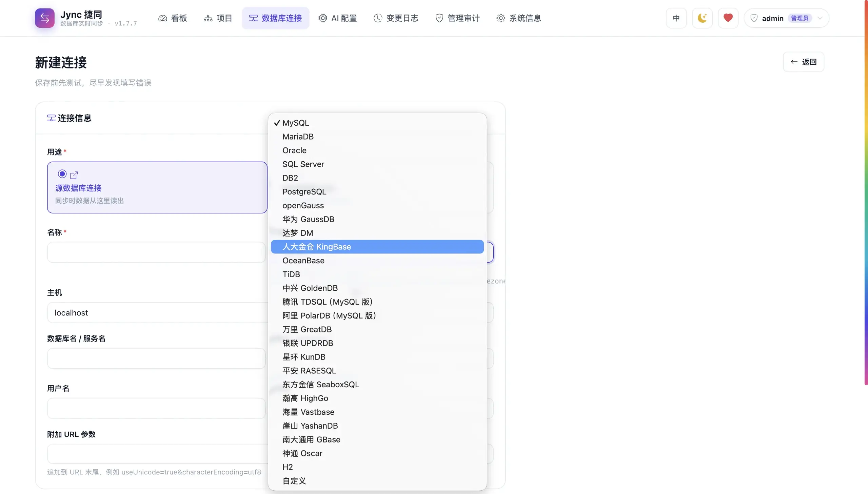Choose MariaDB in the database list
The height and width of the screenshot is (494, 868).
pos(377,137)
